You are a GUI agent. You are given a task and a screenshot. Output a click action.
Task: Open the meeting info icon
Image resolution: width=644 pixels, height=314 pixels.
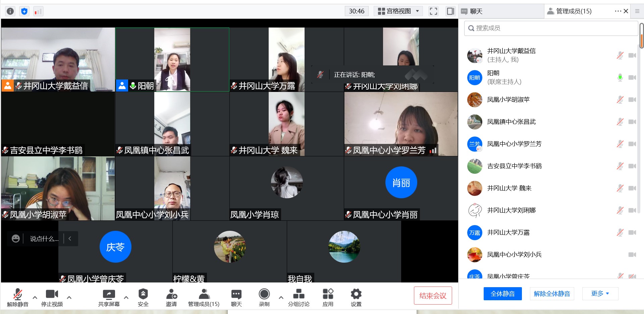point(10,11)
